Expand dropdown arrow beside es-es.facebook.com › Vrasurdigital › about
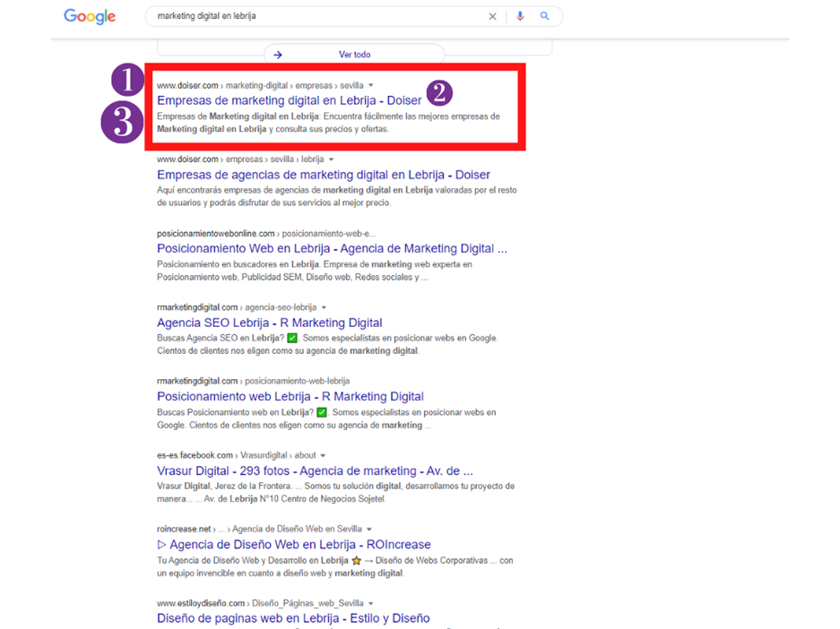 (323, 455)
